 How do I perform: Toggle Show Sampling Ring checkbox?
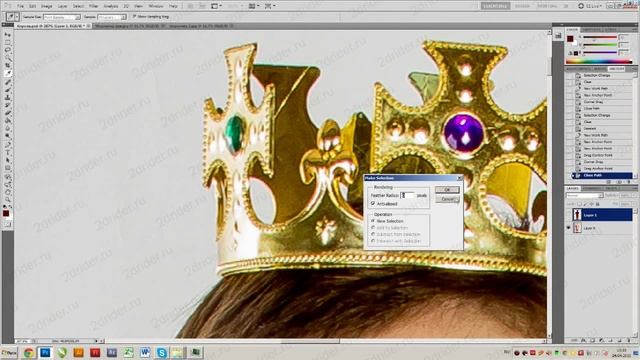134,17
